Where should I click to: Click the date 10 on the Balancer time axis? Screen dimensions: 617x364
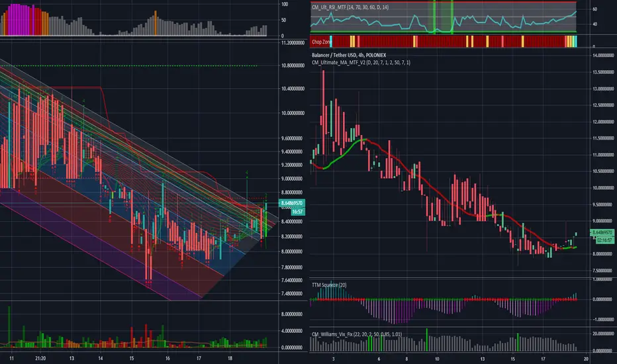437,359
